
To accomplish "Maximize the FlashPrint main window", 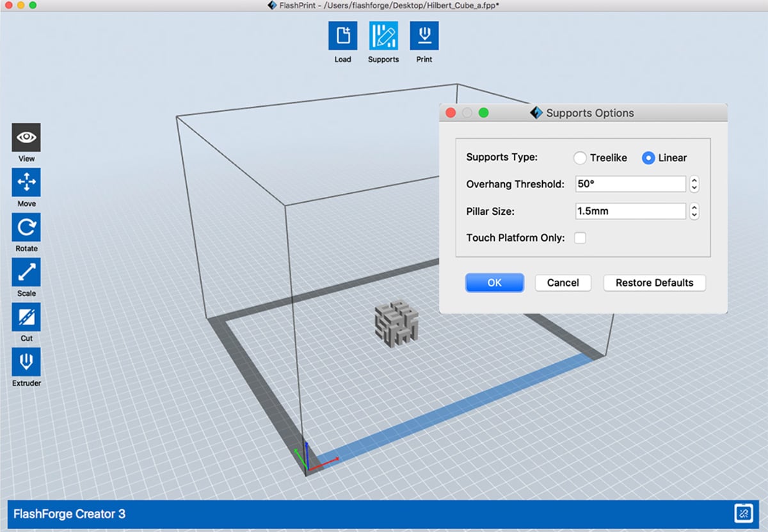I will coord(33,5).
